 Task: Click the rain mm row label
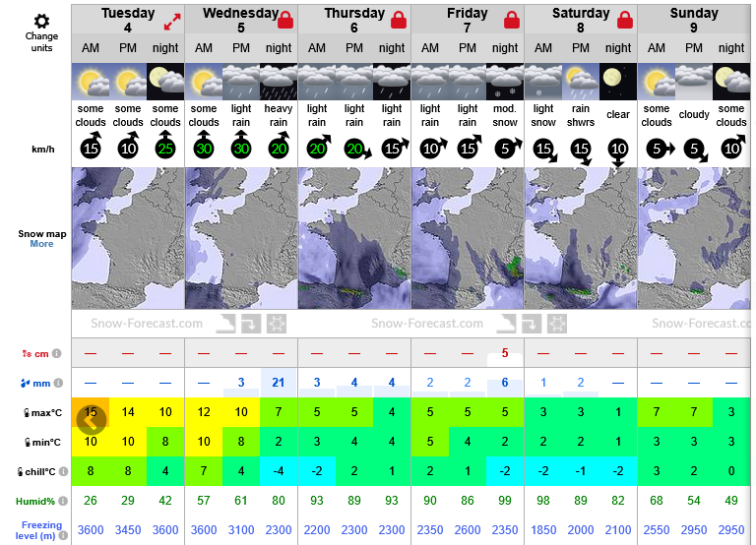(35, 383)
